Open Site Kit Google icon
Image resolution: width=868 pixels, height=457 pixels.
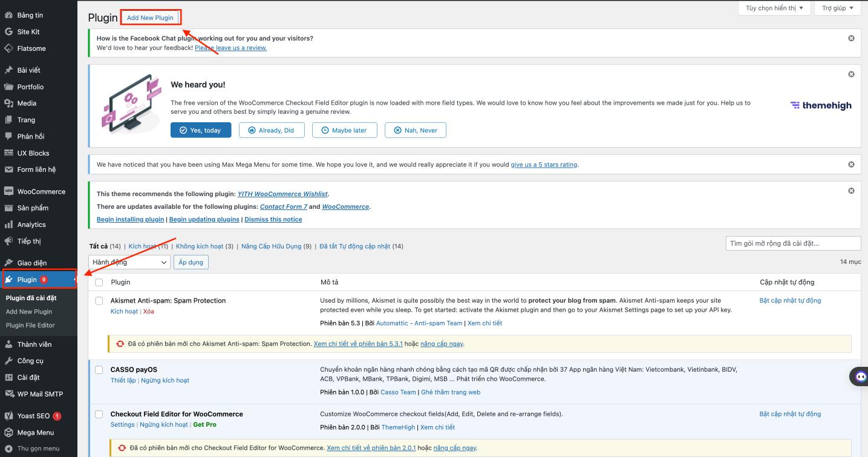[x=8, y=31]
